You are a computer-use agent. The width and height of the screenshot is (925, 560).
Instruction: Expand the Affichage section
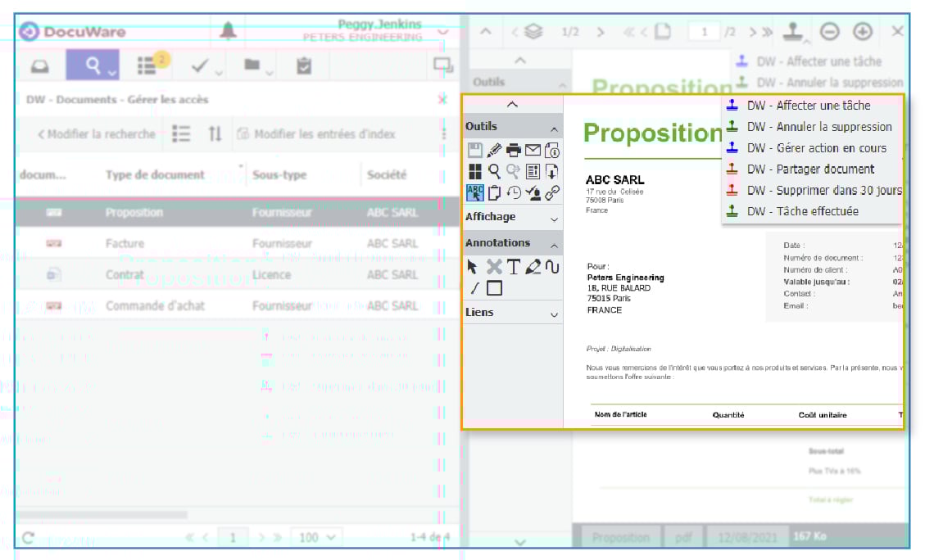click(x=513, y=217)
